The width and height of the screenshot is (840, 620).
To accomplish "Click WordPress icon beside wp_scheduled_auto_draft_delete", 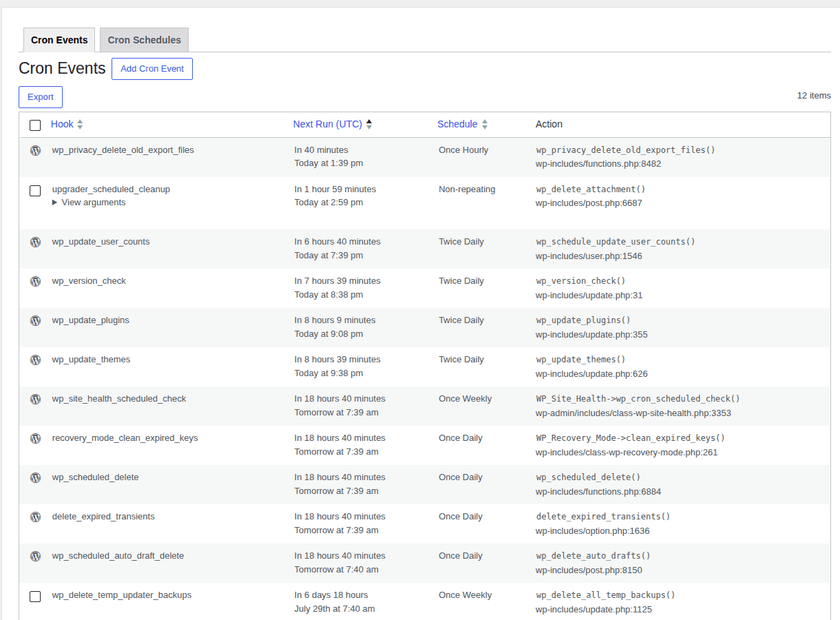I will click(35, 556).
